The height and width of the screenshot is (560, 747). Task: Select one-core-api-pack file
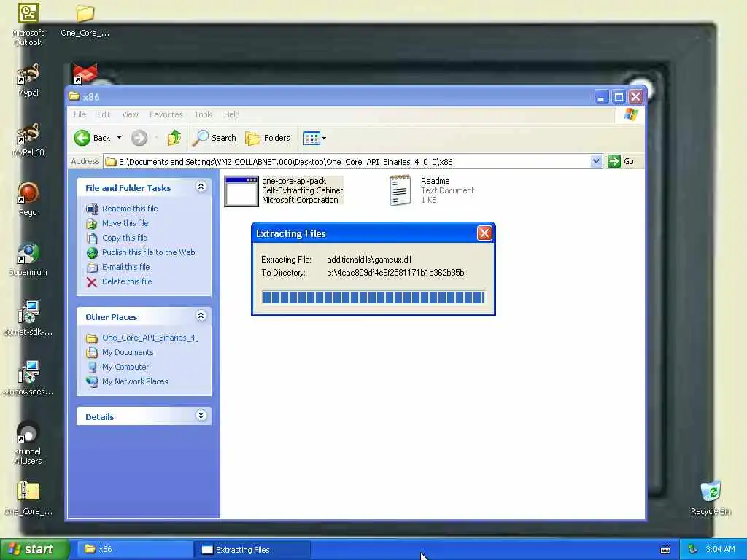click(x=284, y=190)
